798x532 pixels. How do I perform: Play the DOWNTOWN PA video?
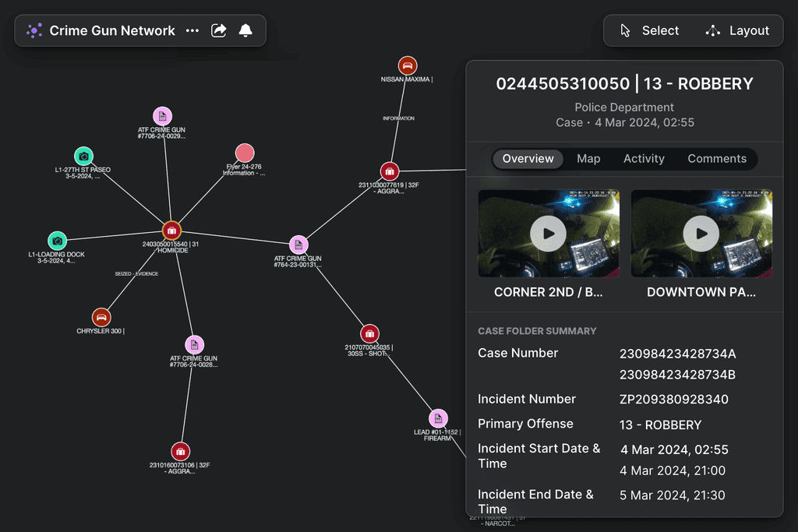[x=701, y=234]
